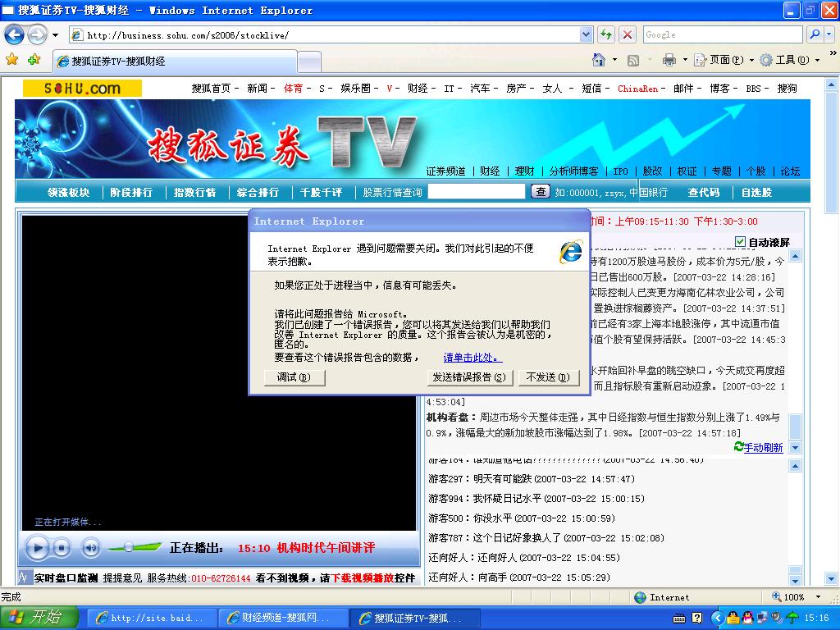Toggle the 自动滚屏 checkbox
Screen dimensions: 840x630
coord(741,242)
